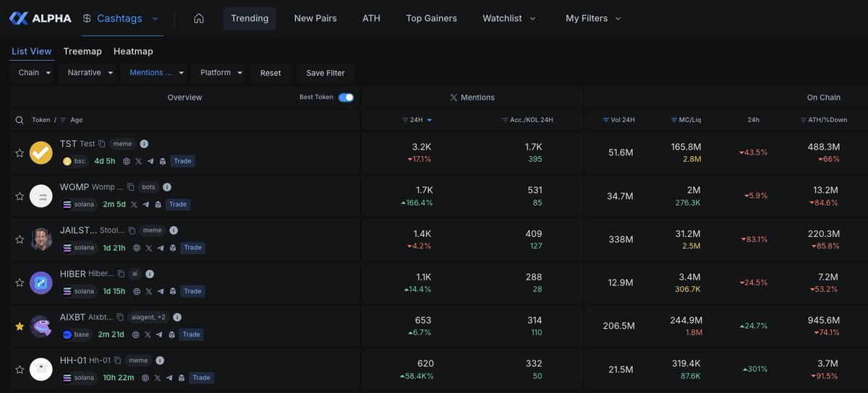Open the Chain filter dropdown
The width and height of the screenshot is (868, 393).
(34, 73)
